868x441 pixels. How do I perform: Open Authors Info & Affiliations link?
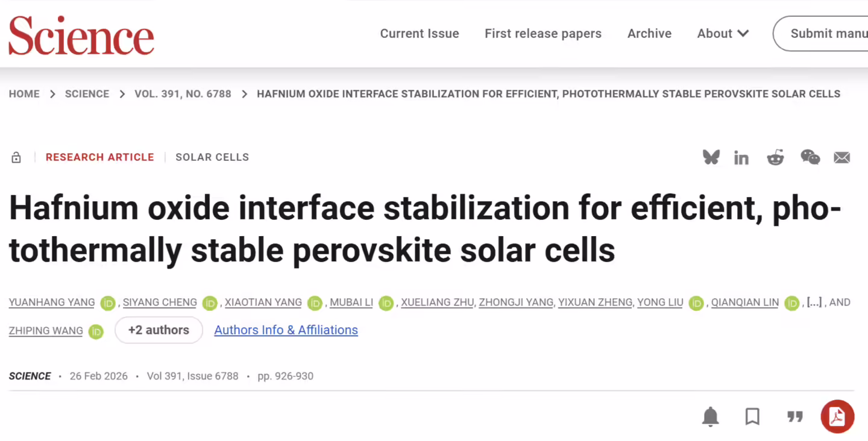[x=286, y=330]
